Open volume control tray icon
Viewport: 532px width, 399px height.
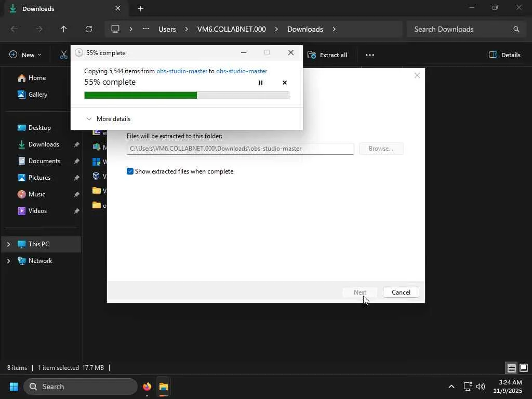point(481,387)
